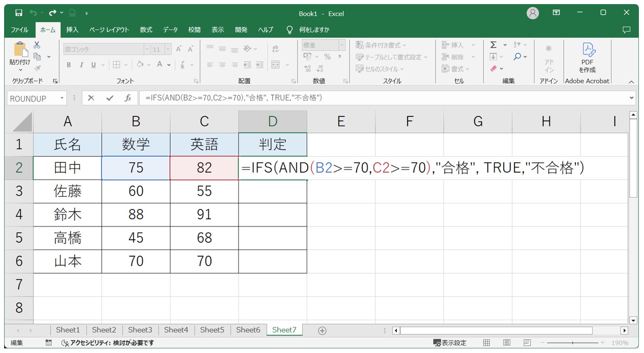This screenshot has width=644, height=353.
Task: Select cell with name 鈴木
Action: click(68, 215)
